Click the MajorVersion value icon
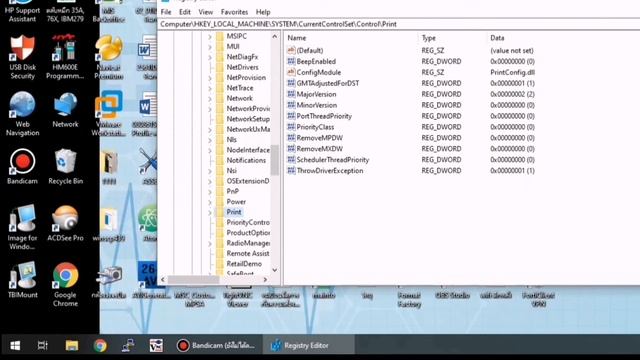Screen dimensions: 640x360 pos(291,94)
